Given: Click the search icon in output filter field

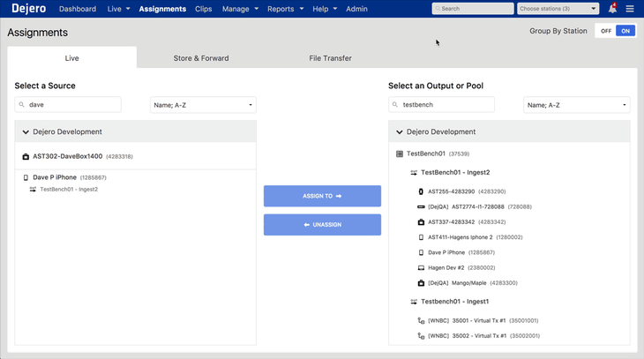Looking at the screenshot, I should (395, 105).
